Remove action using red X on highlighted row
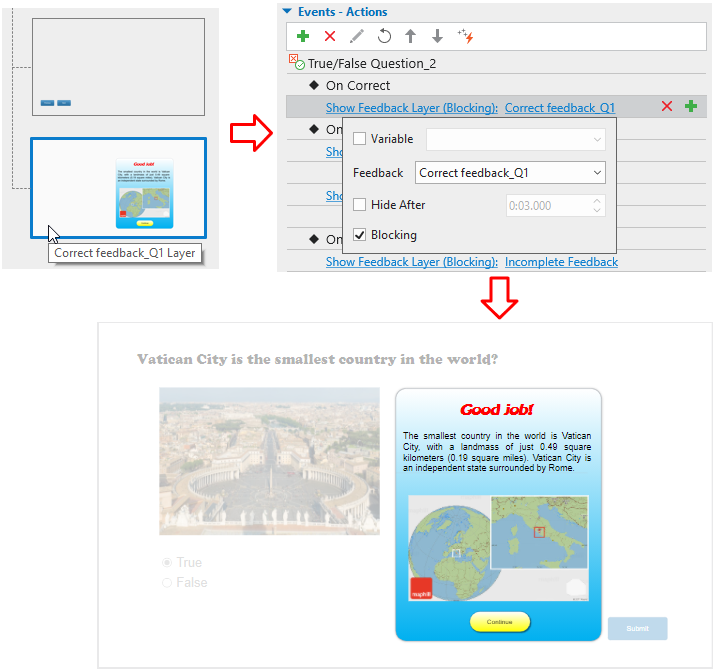This screenshot has width=713, height=670. tap(667, 107)
